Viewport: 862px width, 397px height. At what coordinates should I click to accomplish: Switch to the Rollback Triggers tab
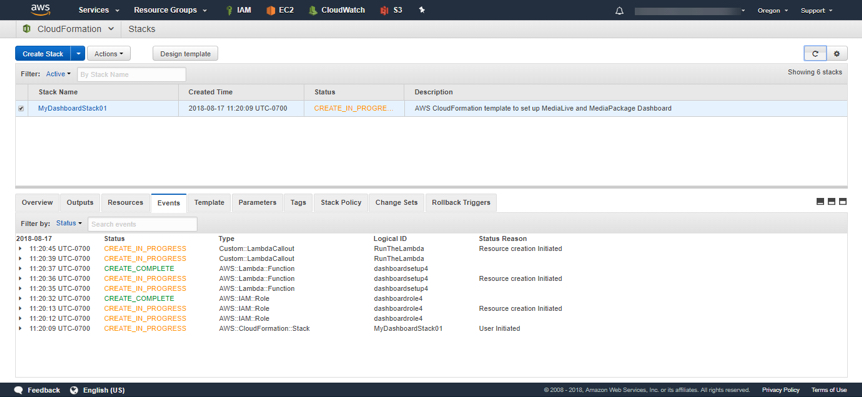point(461,202)
